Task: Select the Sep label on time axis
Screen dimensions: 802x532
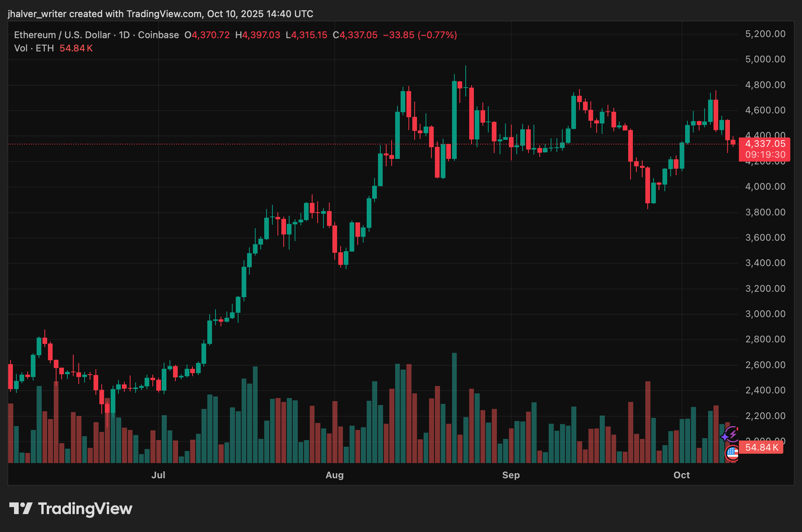Action: click(x=511, y=475)
